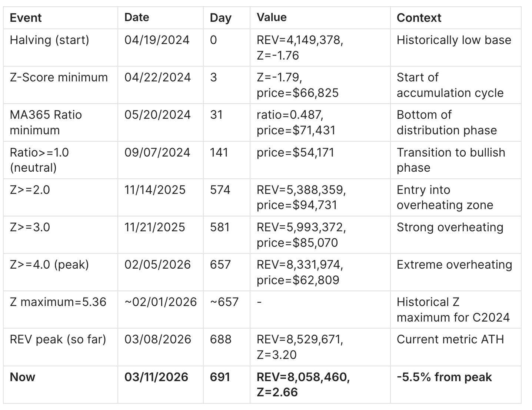The image size is (532, 410).
Task: Select the MA365 Ratio minimum cell
Action: pos(46,122)
